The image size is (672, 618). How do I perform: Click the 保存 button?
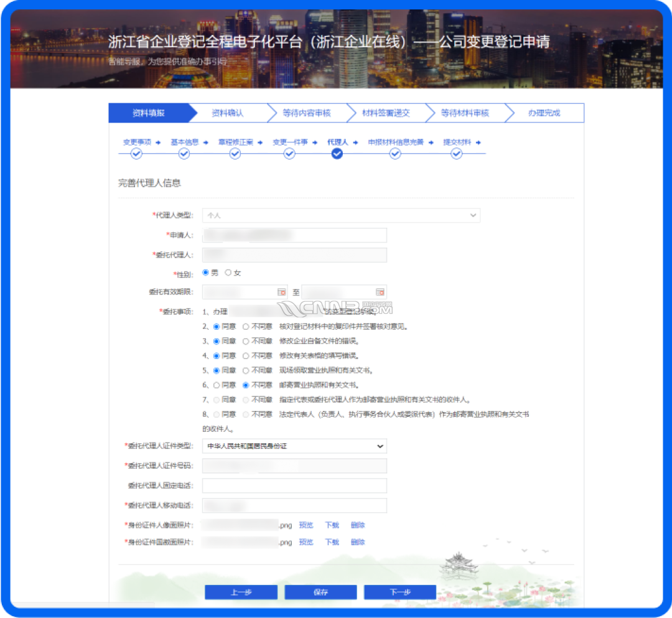(320, 592)
